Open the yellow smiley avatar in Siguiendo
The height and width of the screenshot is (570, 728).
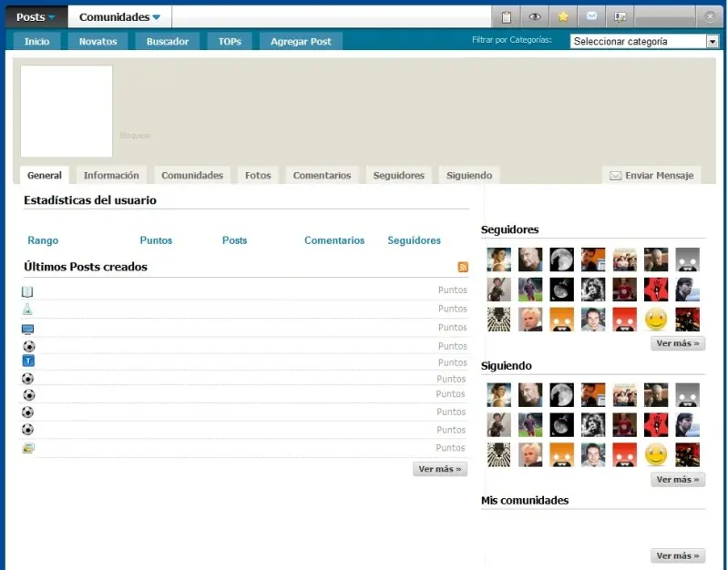[656, 455]
